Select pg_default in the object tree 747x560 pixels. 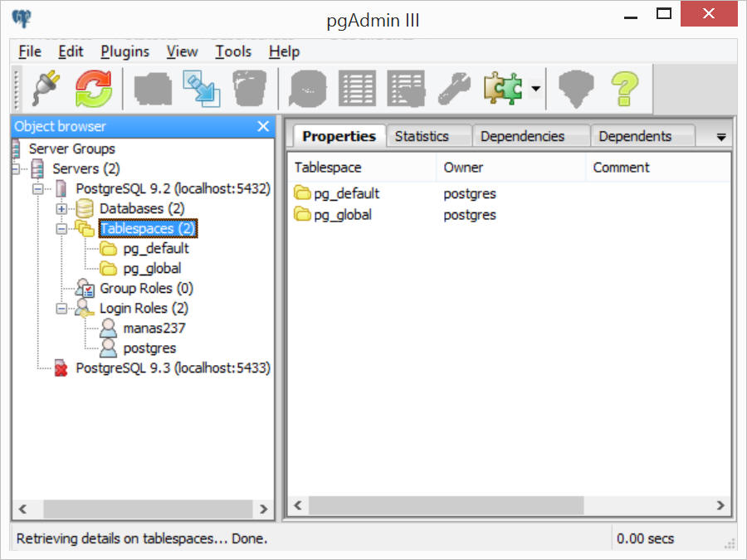[x=156, y=249]
